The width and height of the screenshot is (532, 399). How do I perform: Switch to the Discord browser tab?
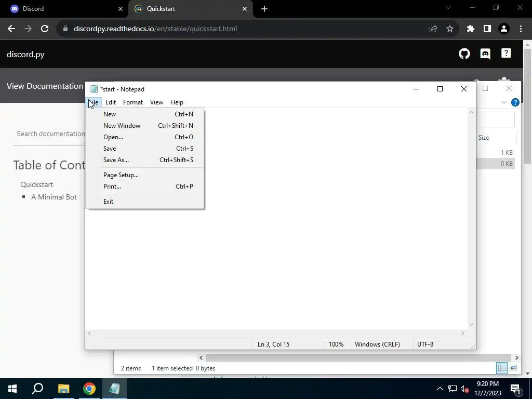tap(64, 9)
